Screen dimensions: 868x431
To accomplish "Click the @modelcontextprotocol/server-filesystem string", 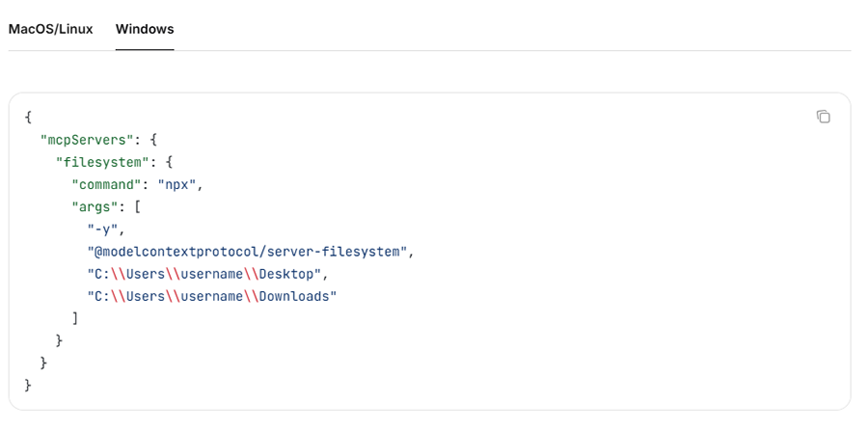I will click(249, 252).
